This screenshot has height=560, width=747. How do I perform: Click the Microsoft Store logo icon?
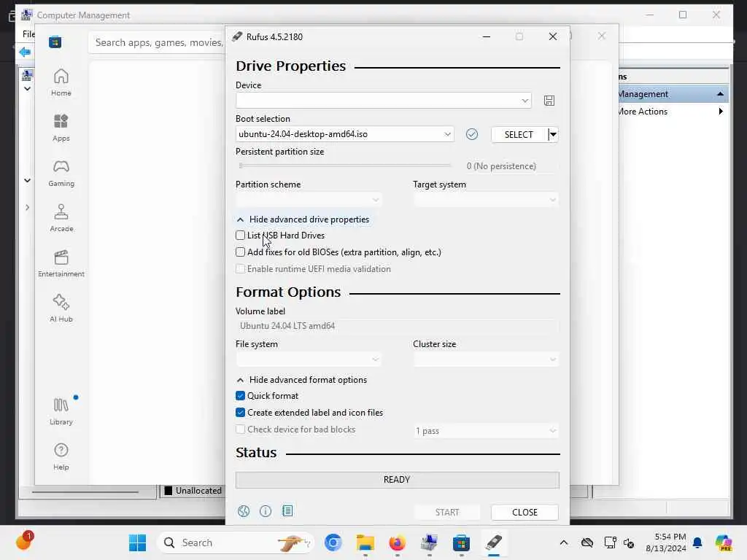coord(55,42)
